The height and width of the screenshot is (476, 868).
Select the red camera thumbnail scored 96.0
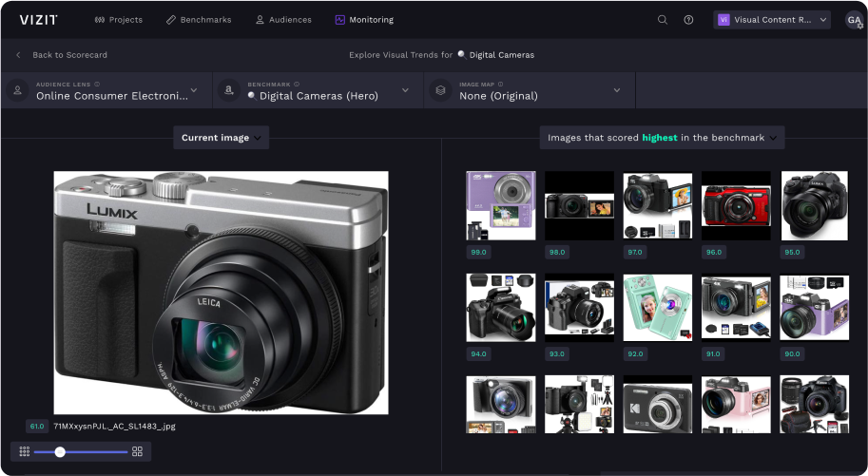pos(735,205)
